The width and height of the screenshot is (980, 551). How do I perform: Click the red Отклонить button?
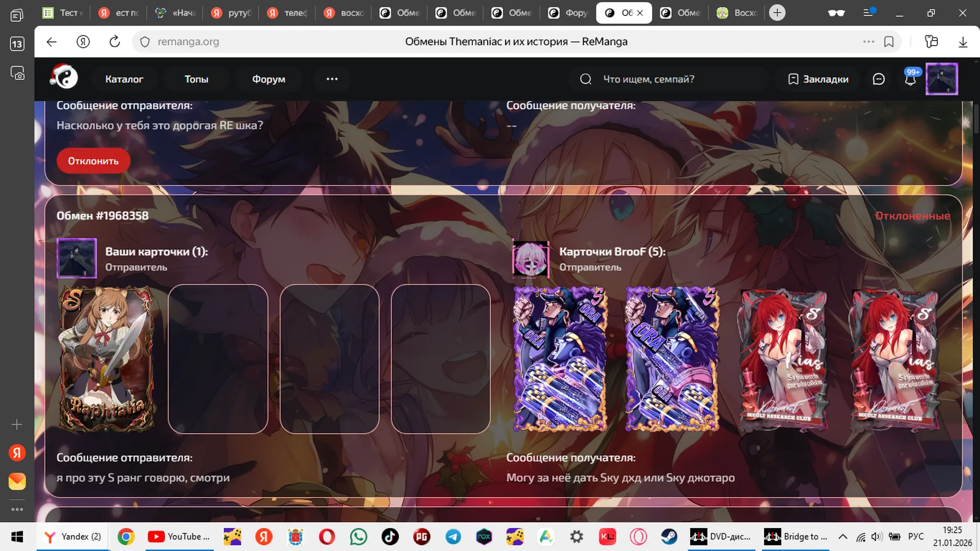point(93,161)
